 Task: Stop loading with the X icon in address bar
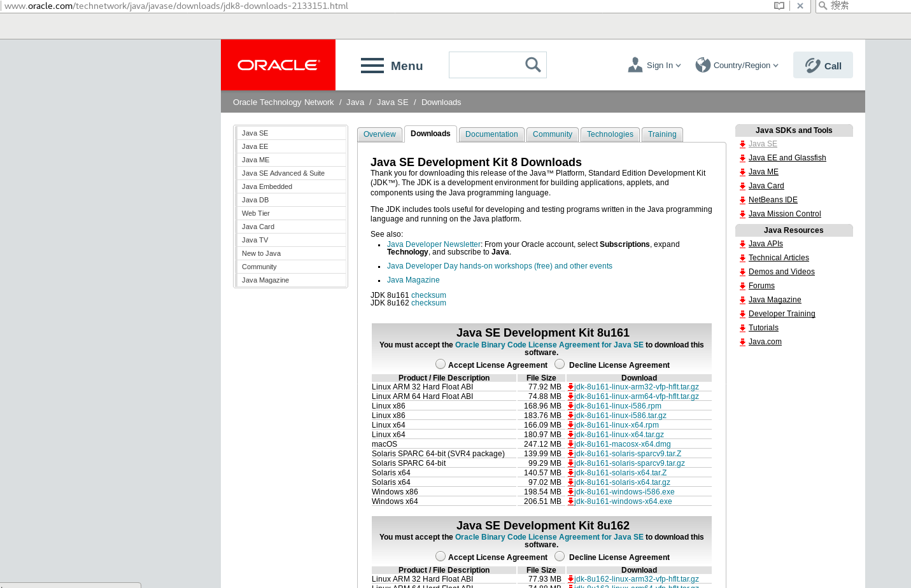(x=800, y=6)
